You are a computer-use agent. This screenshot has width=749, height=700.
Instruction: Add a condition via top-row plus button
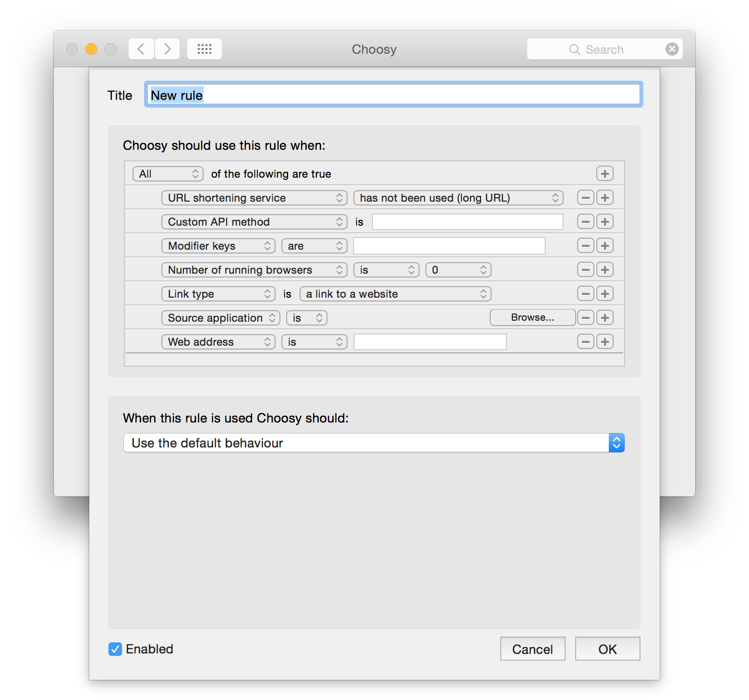[x=605, y=174]
